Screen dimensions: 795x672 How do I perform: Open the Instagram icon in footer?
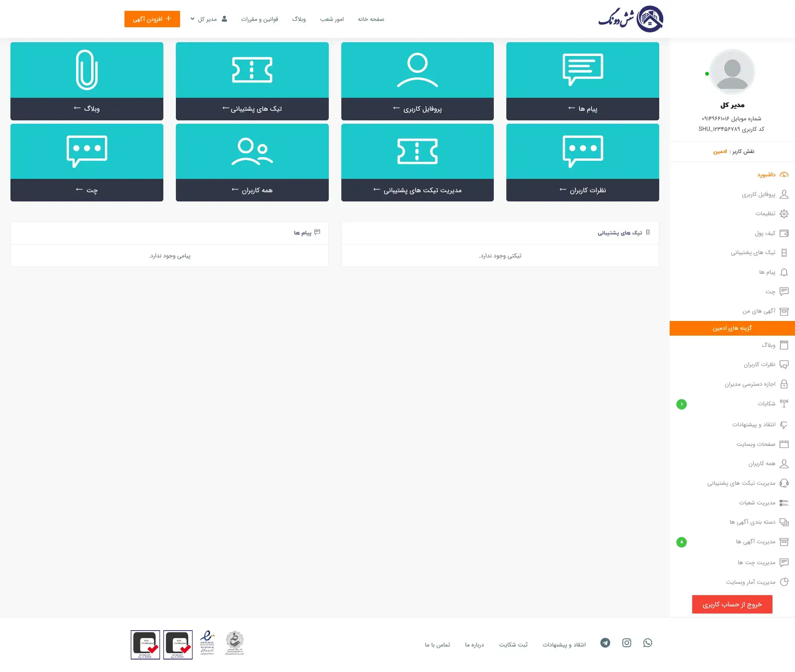click(627, 643)
